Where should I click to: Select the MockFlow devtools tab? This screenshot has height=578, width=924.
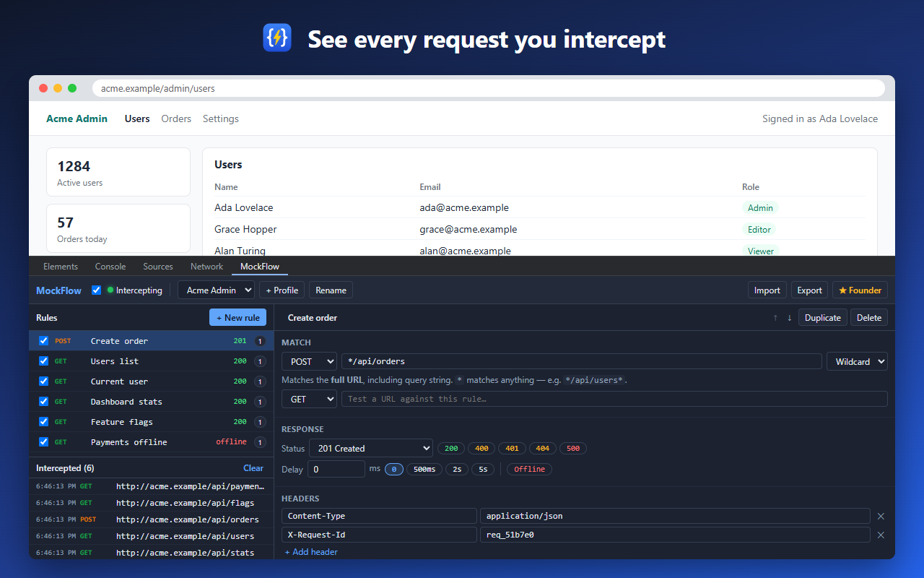(260, 267)
